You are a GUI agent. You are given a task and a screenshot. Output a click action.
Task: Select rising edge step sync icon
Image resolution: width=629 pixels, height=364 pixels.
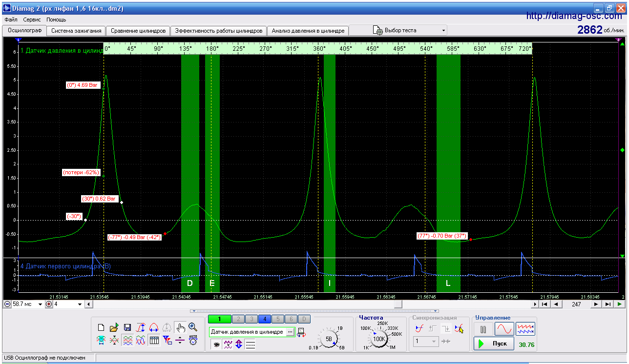coord(432,328)
